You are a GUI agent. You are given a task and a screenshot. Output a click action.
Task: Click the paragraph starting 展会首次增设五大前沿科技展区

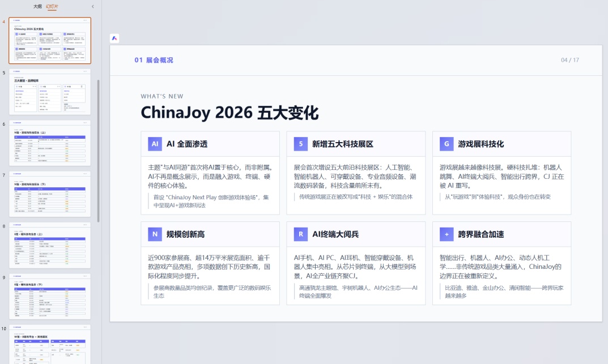[x=355, y=177]
